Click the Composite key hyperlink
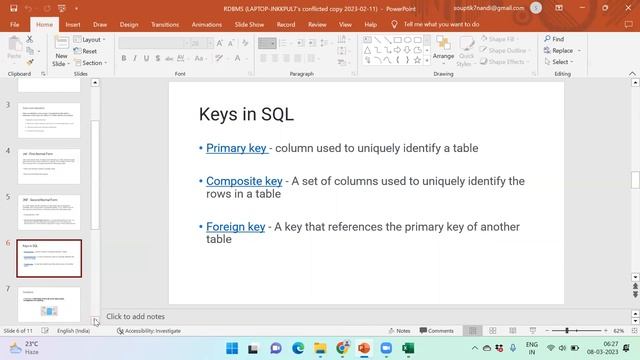 (x=244, y=181)
